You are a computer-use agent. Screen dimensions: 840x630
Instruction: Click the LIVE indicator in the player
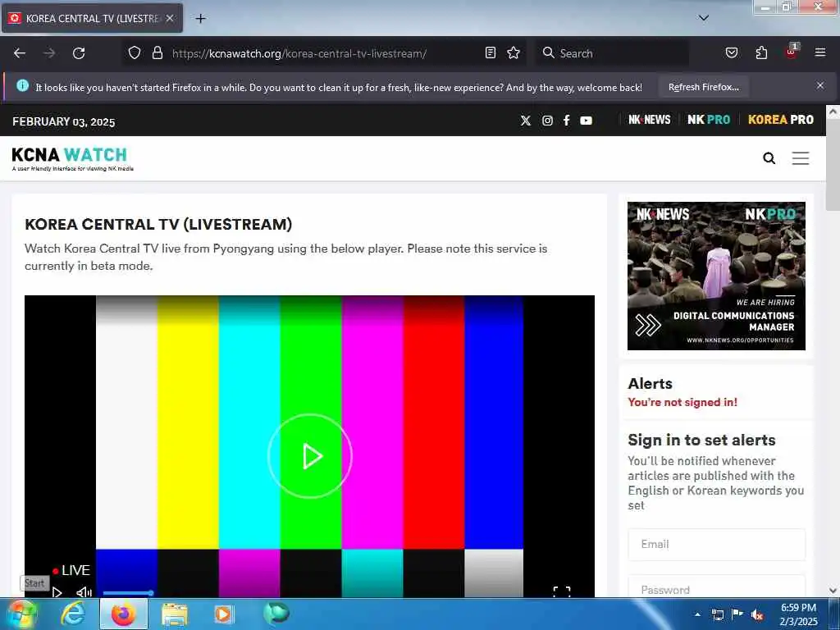[71, 571]
